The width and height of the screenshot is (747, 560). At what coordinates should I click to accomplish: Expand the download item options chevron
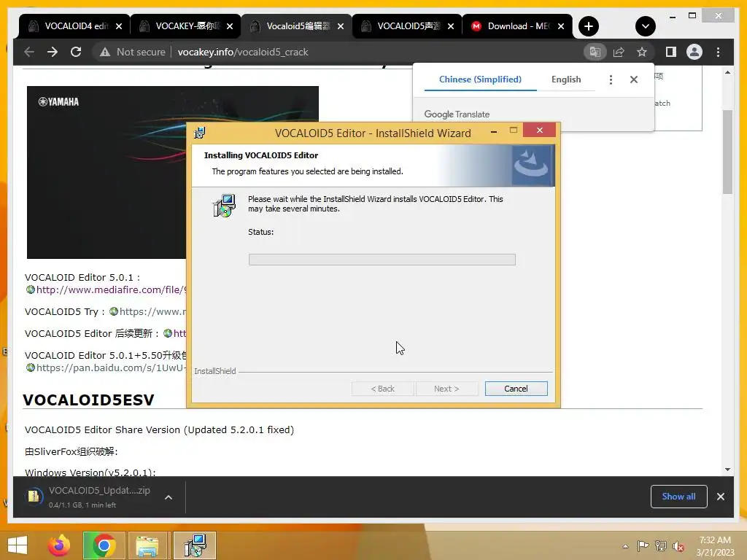169,497
